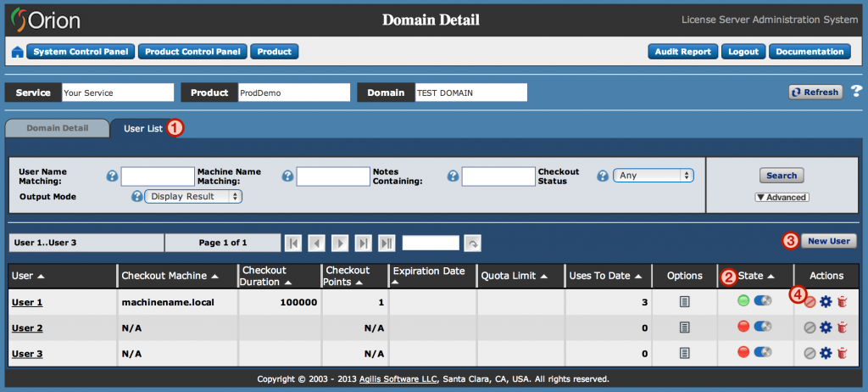Viewport: 868px width, 392px height.
Task: Switch to the Domain Detail tab
Action: point(57,127)
